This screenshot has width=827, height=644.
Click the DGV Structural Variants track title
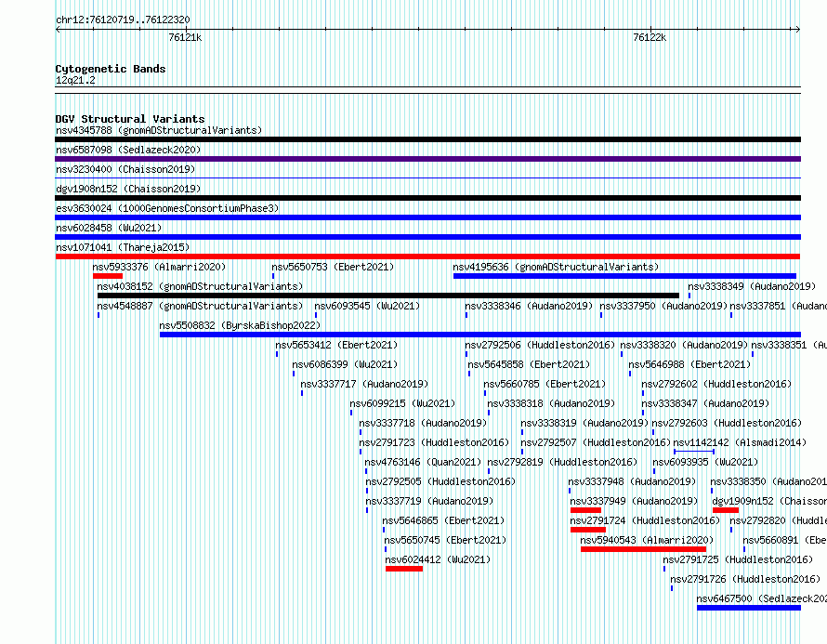click(x=130, y=119)
